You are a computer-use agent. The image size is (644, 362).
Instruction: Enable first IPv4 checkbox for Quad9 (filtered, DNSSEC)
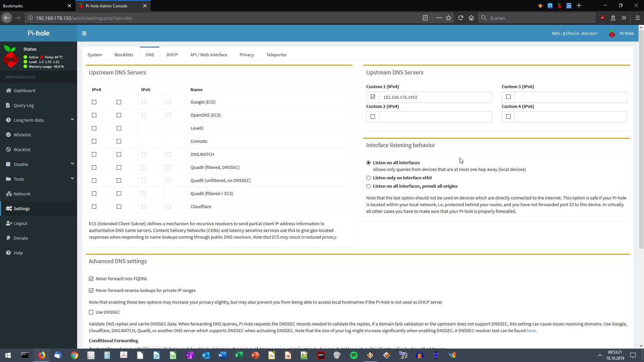click(94, 168)
